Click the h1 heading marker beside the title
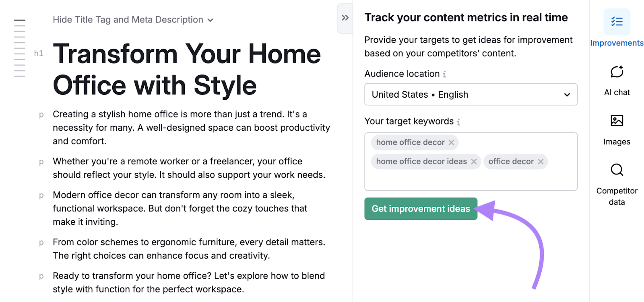 point(39,53)
